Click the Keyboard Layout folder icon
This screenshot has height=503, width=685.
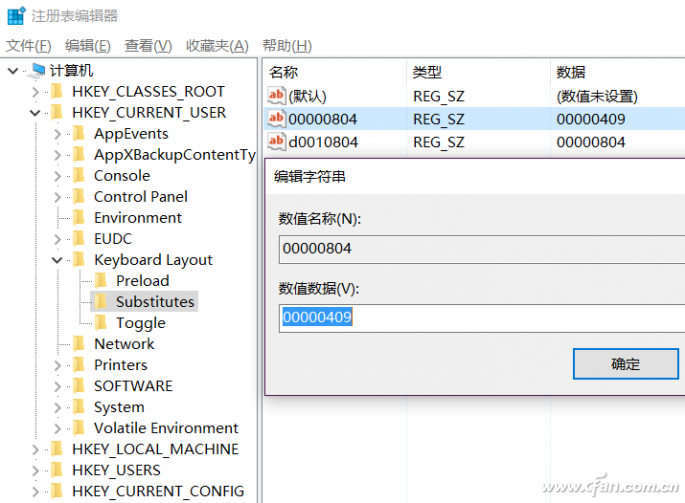(x=79, y=260)
